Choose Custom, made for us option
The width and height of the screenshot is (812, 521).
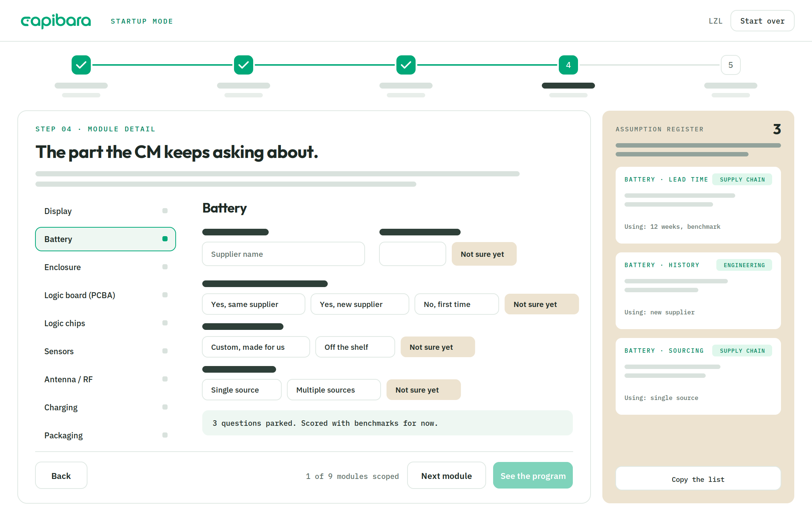256,347
